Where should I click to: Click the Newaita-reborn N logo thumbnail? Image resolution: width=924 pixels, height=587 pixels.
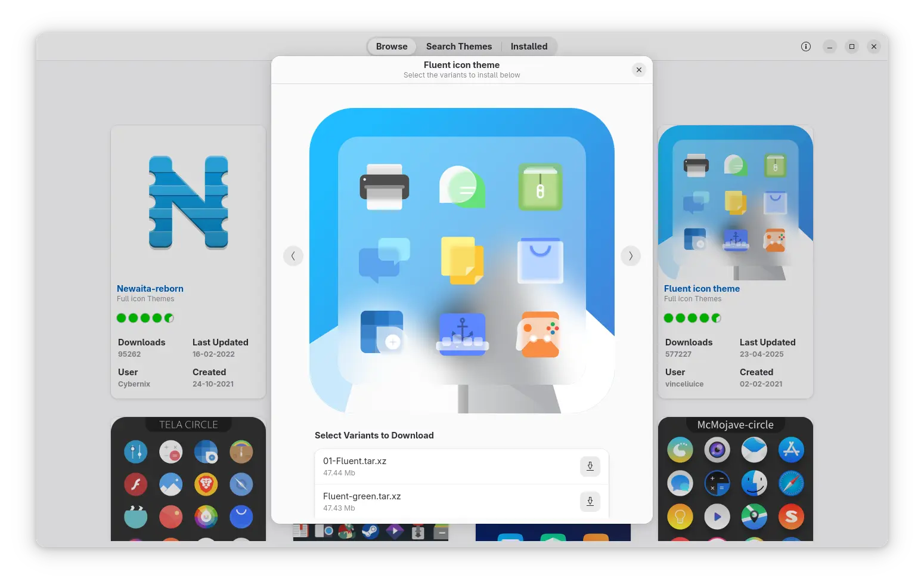(188, 203)
